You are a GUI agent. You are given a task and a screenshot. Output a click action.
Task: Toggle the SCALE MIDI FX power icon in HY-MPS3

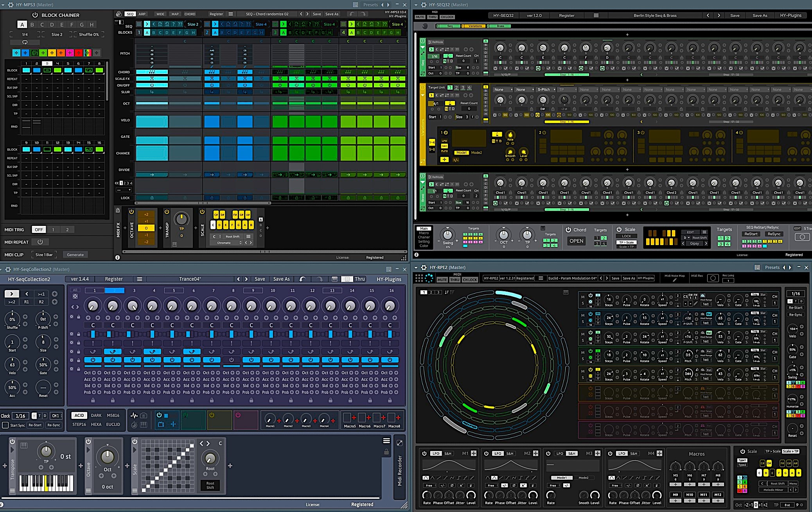click(202, 211)
